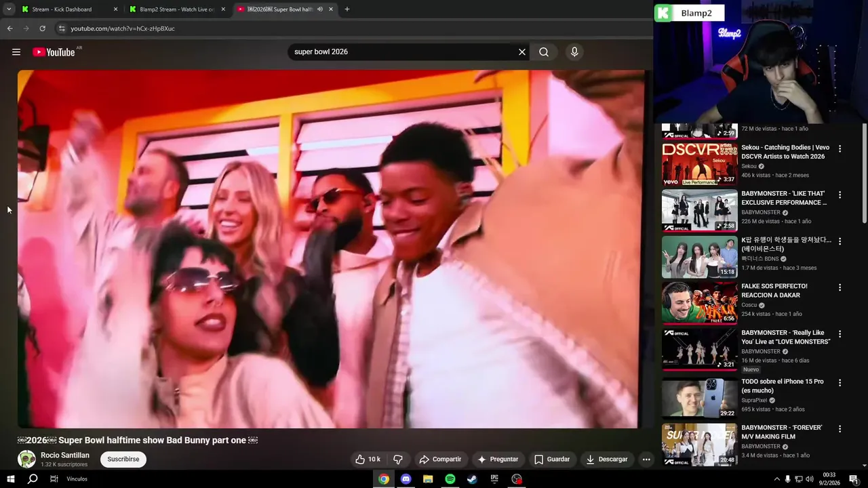Open options for the BABYMONSTER 'LIKE THAT' video
868x488 pixels.
click(x=840, y=195)
